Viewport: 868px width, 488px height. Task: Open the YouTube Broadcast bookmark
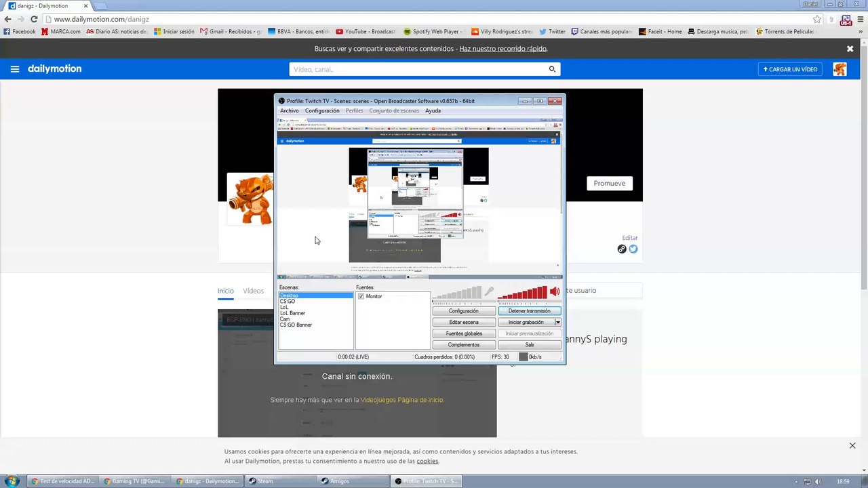366,31
